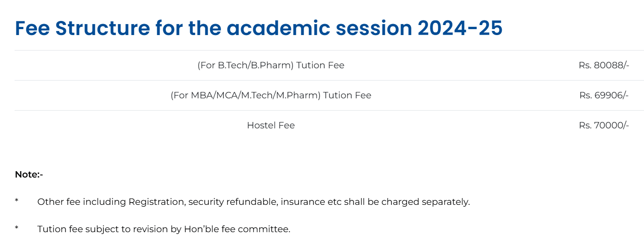
Task: Click the Rs. 69906/- fee amount
Action: (x=603, y=95)
